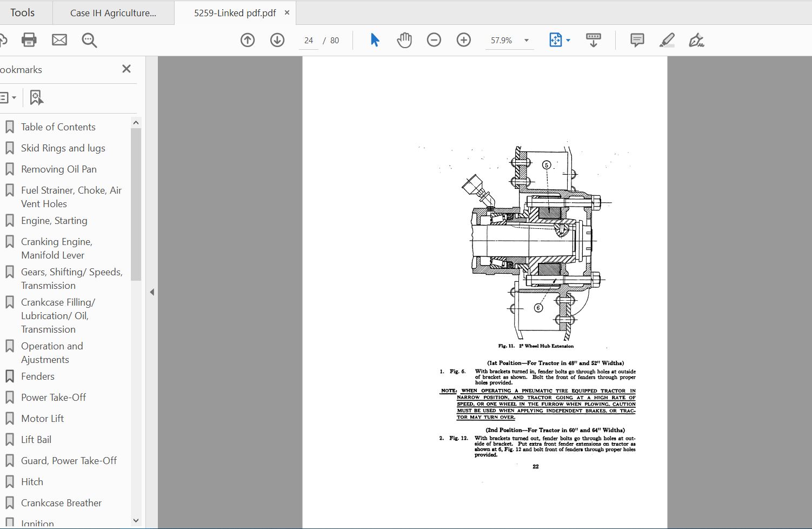This screenshot has height=529, width=812.
Task: Choose the arrow selection tool
Action: (x=375, y=40)
